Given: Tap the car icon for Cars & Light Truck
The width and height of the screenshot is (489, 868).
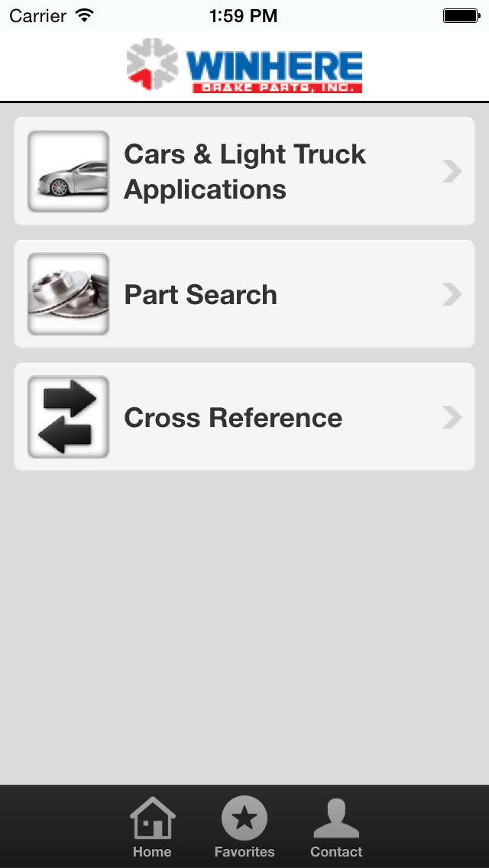Looking at the screenshot, I should pos(68,170).
